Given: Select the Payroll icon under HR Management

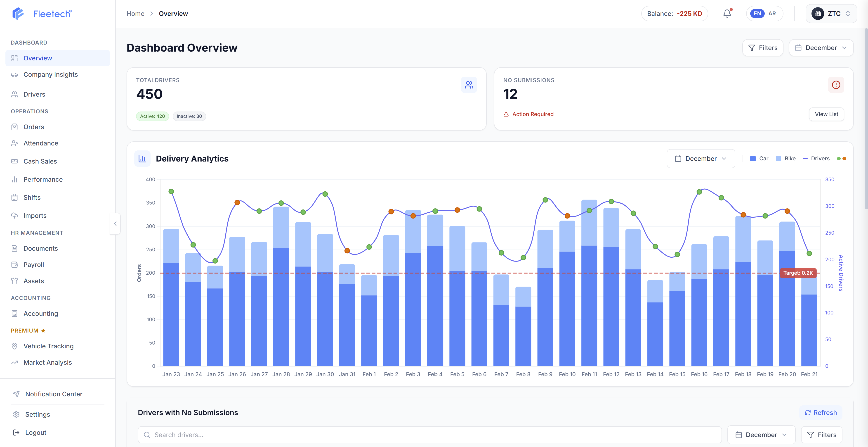Looking at the screenshot, I should 14,265.
